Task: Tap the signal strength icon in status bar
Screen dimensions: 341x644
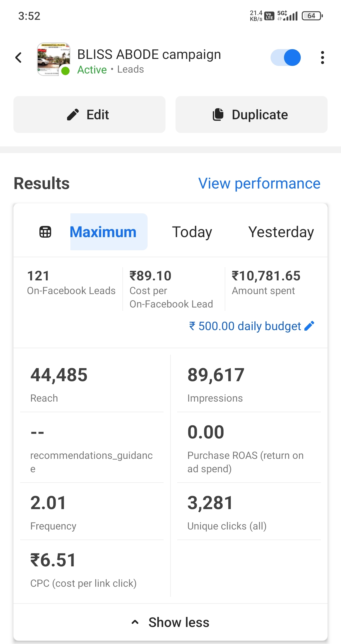Action: [291, 16]
